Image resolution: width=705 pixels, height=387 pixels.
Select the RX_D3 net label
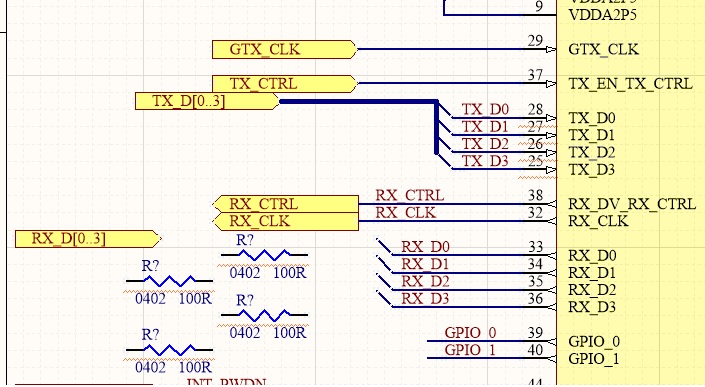[425, 298]
